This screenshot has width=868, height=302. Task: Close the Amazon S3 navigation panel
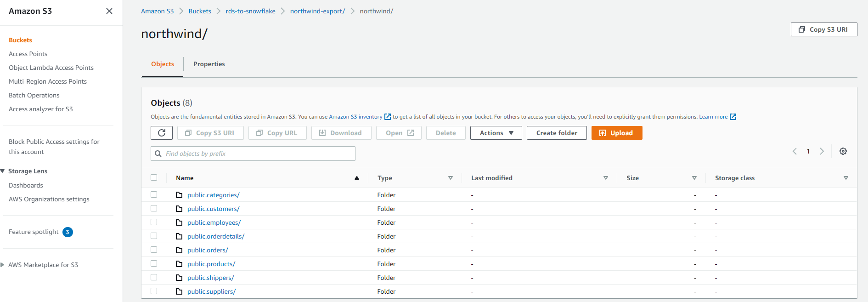click(109, 11)
